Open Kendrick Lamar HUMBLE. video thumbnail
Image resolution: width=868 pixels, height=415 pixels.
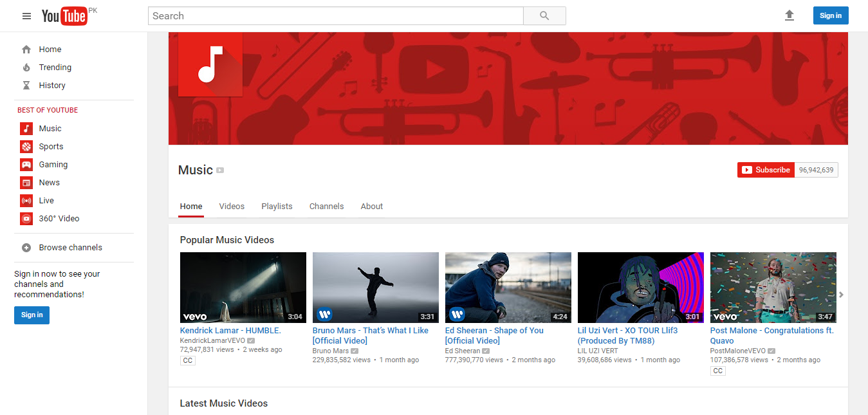coord(243,288)
